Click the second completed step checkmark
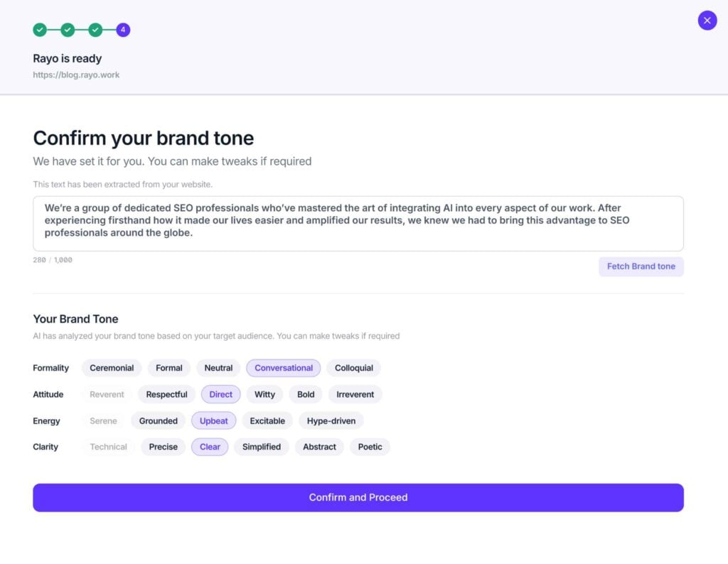The width and height of the screenshot is (728, 564). coord(68,30)
